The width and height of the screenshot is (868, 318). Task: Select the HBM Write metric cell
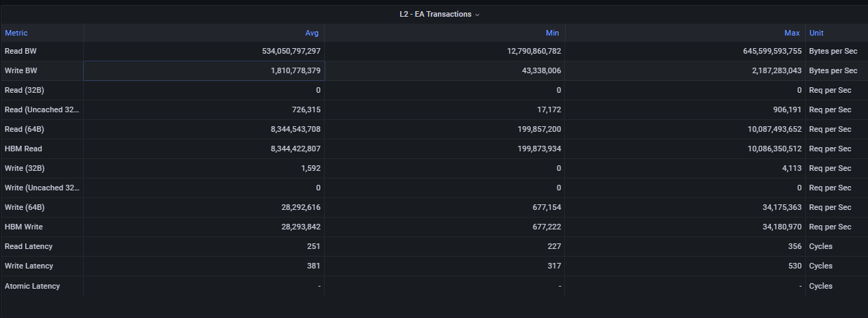pyautogui.click(x=42, y=227)
